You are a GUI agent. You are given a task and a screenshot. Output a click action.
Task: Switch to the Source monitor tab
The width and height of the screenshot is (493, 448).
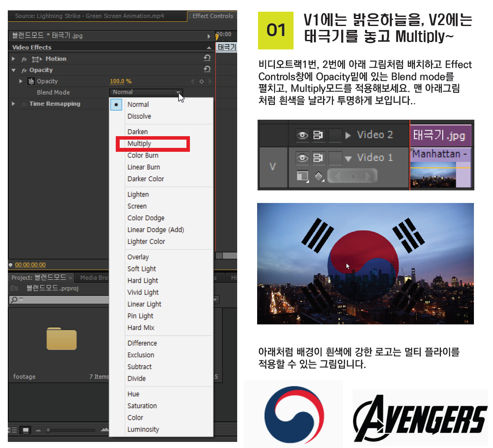(x=90, y=16)
